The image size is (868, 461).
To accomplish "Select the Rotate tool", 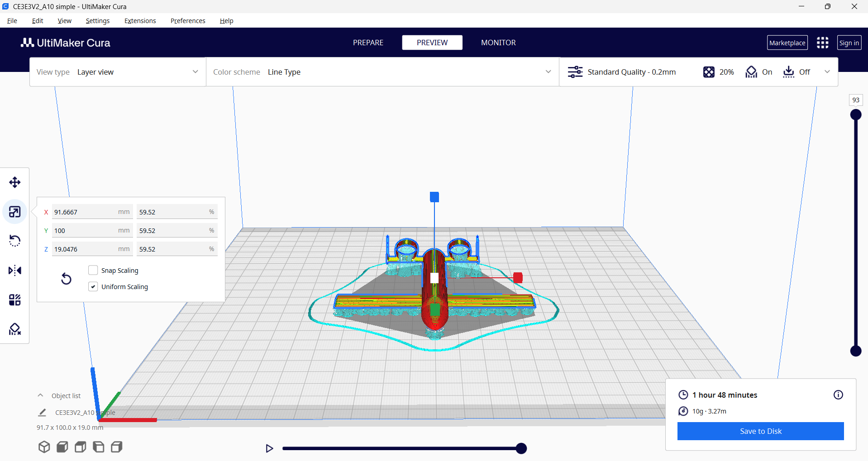I will tap(15, 241).
